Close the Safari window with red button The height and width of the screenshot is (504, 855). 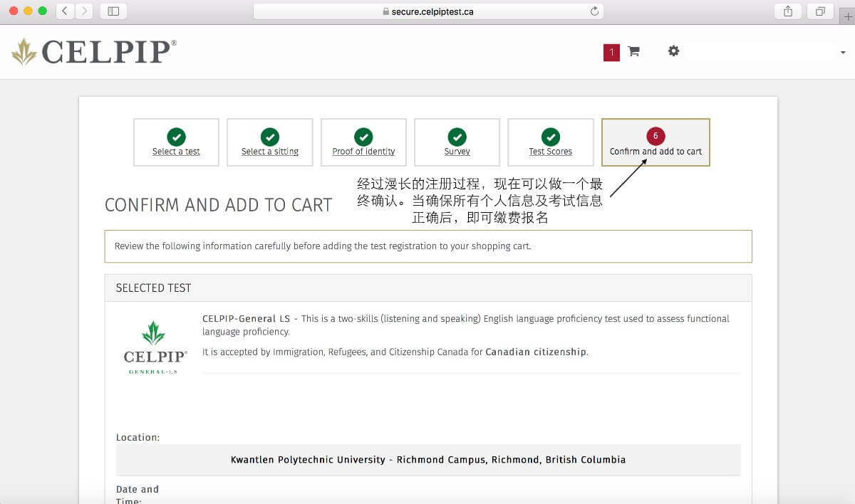(x=14, y=11)
